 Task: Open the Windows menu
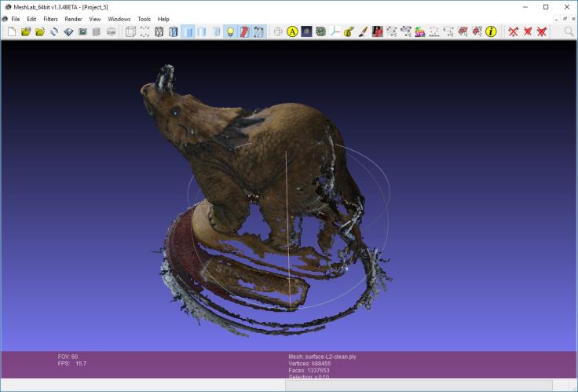click(119, 19)
